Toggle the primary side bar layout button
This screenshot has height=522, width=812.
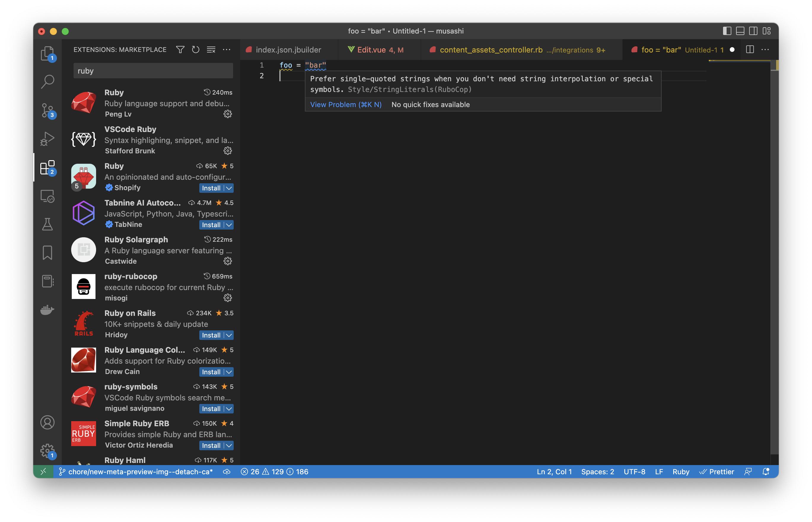click(727, 31)
